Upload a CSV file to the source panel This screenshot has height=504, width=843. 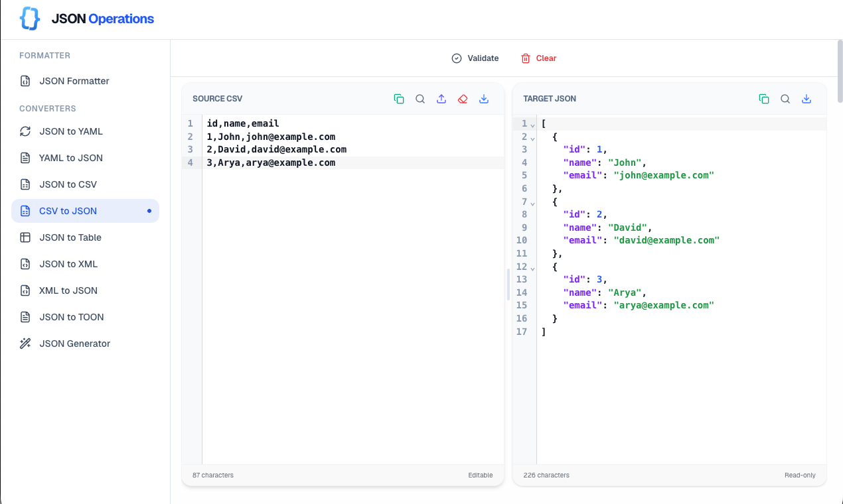441,98
